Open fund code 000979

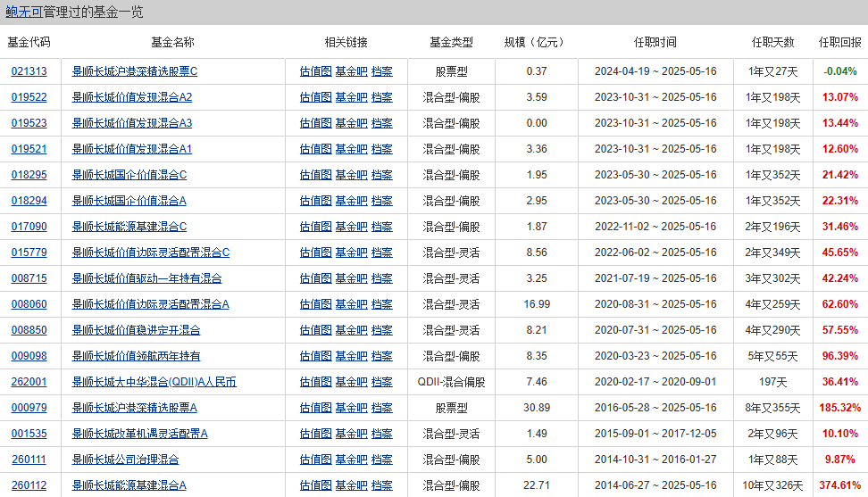click(x=29, y=408)
